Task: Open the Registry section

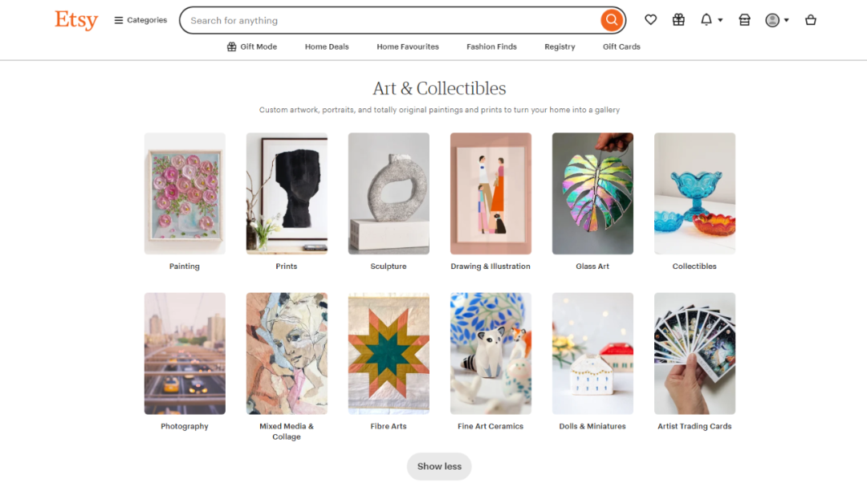Action: [560, 47]
